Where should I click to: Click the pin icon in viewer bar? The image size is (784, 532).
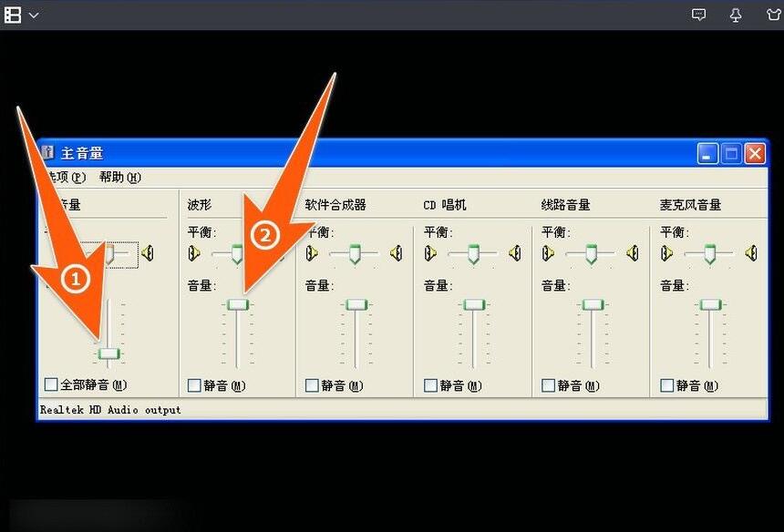[736, 15]
